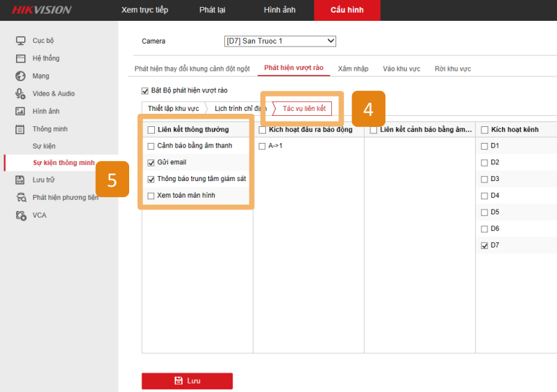Viewport: 557px width, 392px height.
Task: Open Mạng globe icon in sidebar
Action: coord(21,76)
